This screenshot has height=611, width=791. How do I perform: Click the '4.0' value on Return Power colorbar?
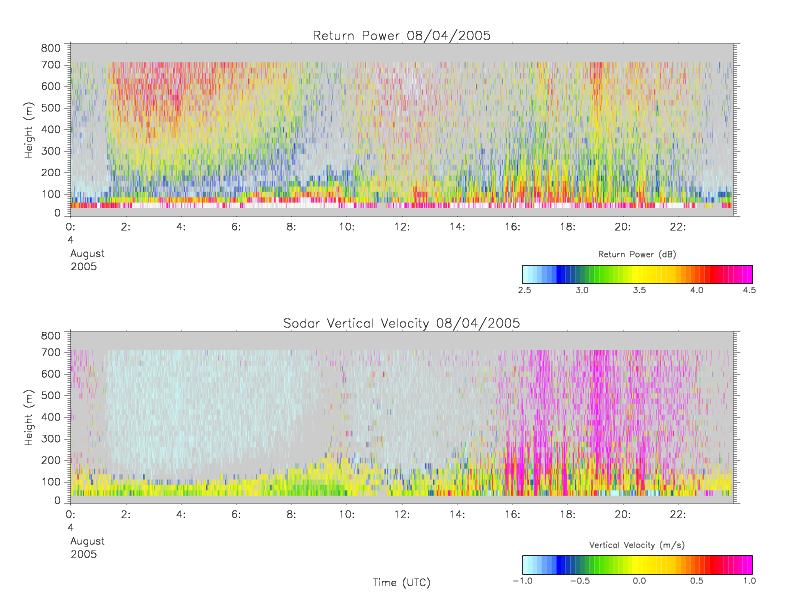697,290
